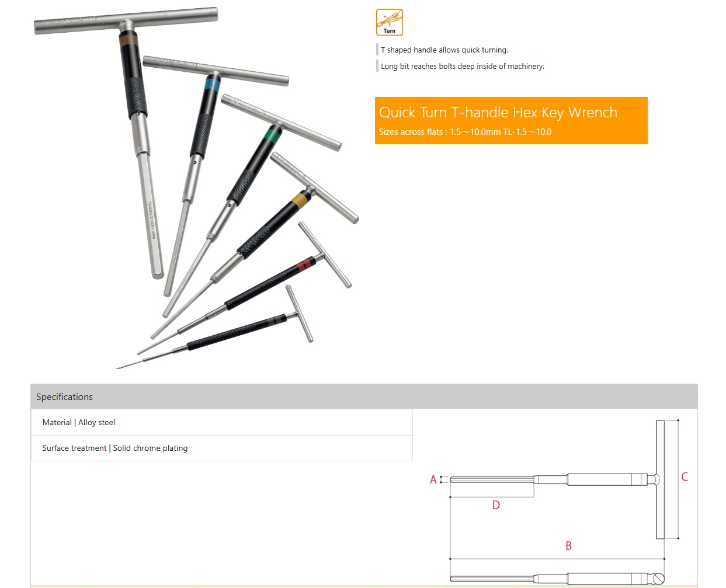
Task: Click the red color band on the wrench
Action: tap(305, 265)
